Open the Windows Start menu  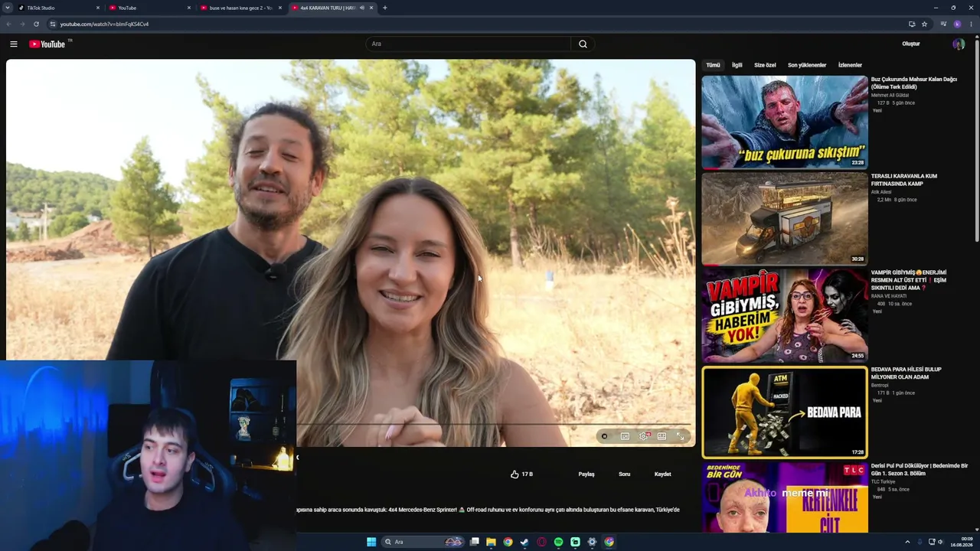pyautogui.click(x=371, y=542)
